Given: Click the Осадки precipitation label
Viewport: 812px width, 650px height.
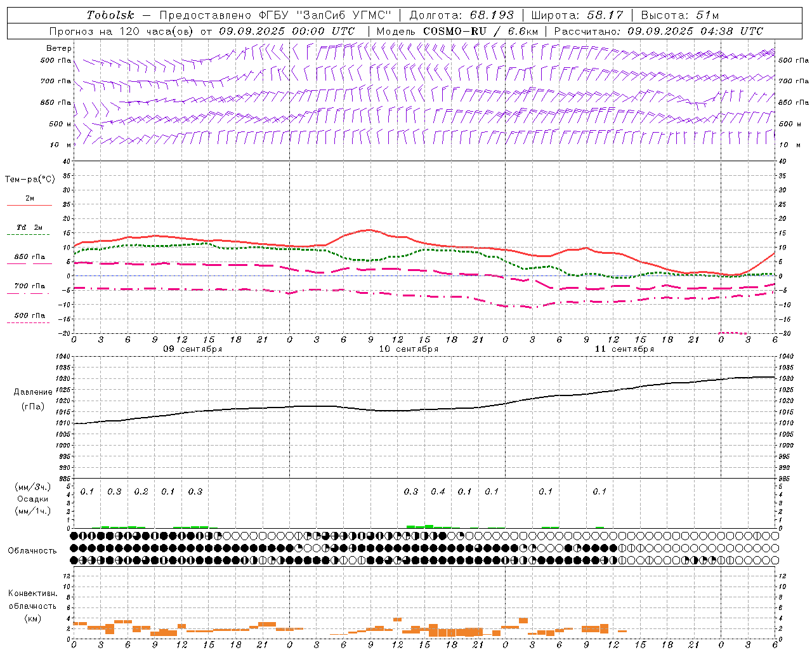Looking at the screenshot, I should [x=32, y=499].
